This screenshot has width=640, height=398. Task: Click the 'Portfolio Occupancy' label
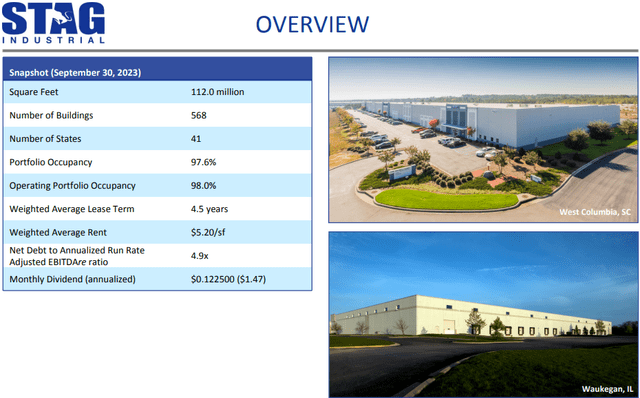coord(51,162)
